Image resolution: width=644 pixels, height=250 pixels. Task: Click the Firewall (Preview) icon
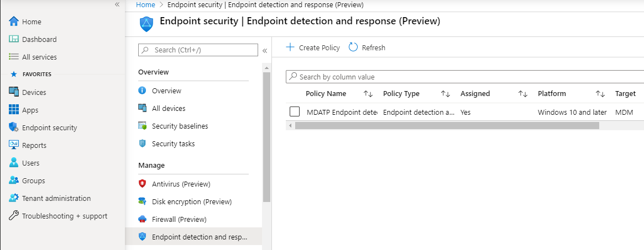pyautogui.click(x=142, y=219)
